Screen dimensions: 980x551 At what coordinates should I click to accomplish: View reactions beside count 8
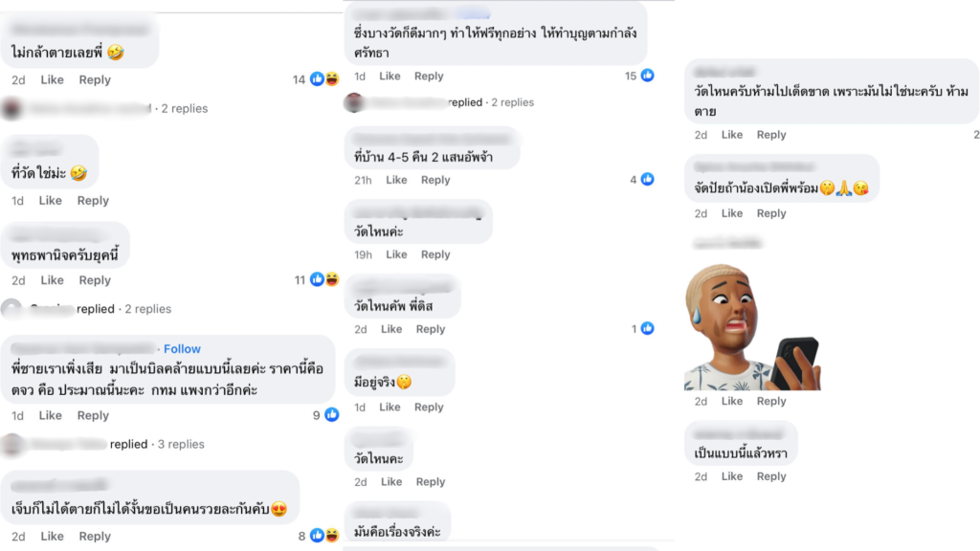coord(324,536)
